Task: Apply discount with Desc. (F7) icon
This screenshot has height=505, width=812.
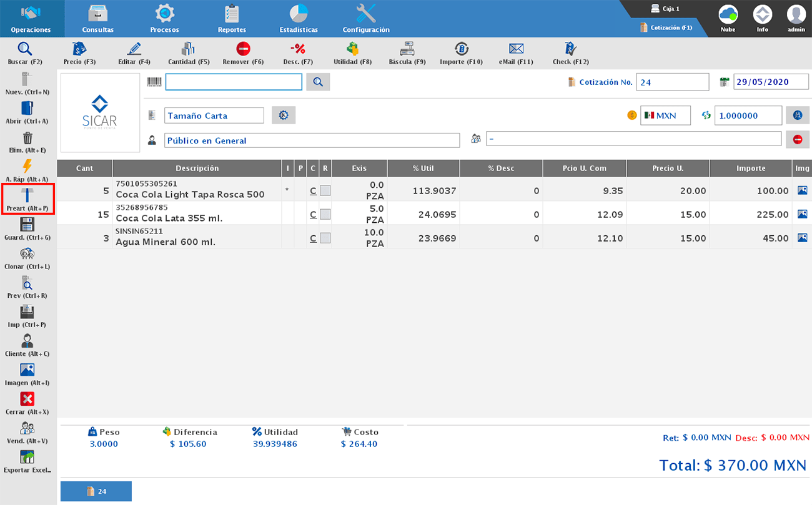Action: (297, 50)
